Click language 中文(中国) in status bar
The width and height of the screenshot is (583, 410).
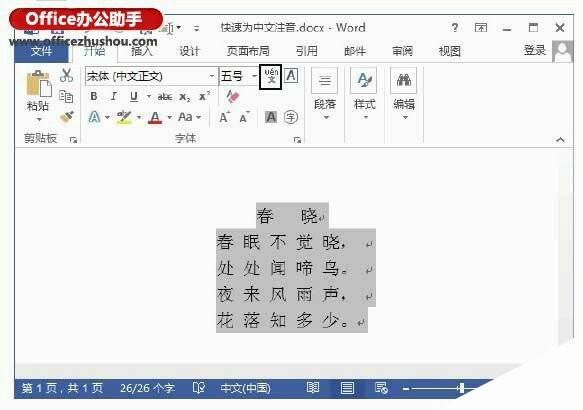[245, 388]
